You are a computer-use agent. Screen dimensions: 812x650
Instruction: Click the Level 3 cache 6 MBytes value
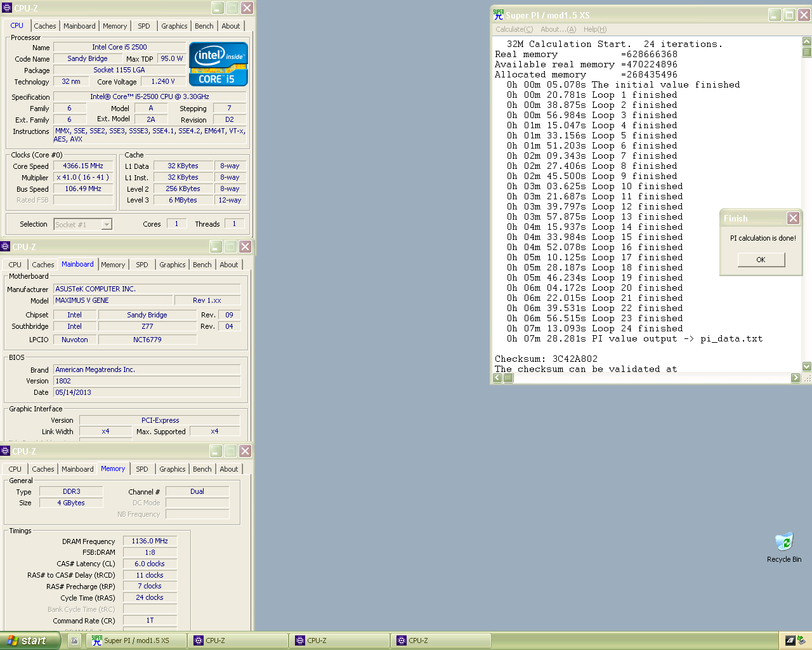pos(183,200)
